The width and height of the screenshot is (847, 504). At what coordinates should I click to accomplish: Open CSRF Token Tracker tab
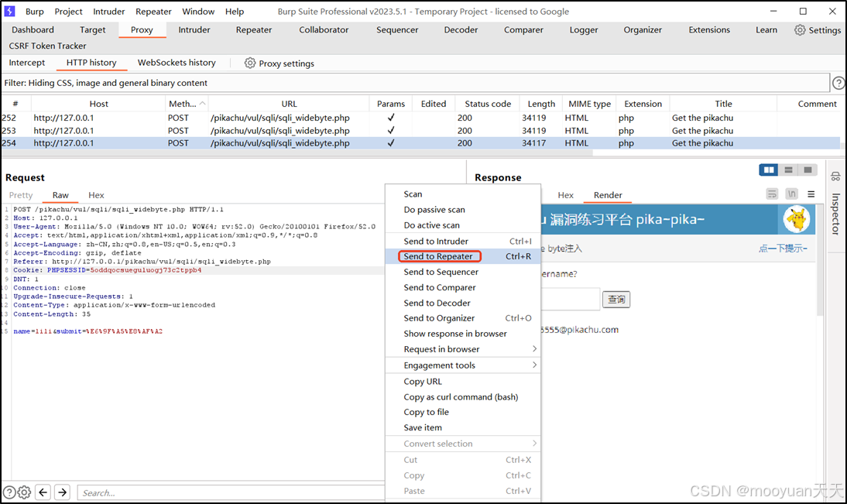47,46
